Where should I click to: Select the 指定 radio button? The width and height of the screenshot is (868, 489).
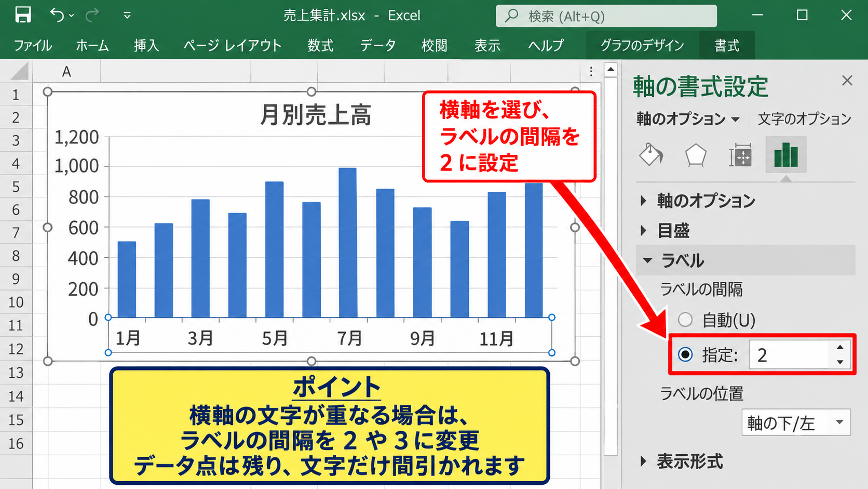click(685, 355)
